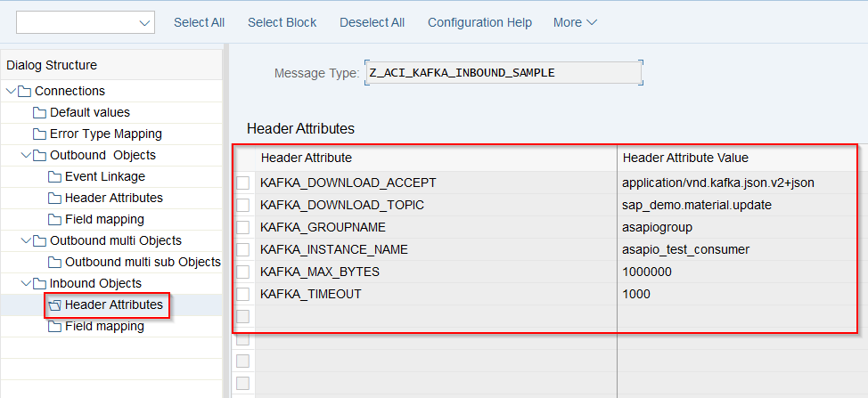Click open folder icon of Inbound Header Attributes

[x=54, y=305]
